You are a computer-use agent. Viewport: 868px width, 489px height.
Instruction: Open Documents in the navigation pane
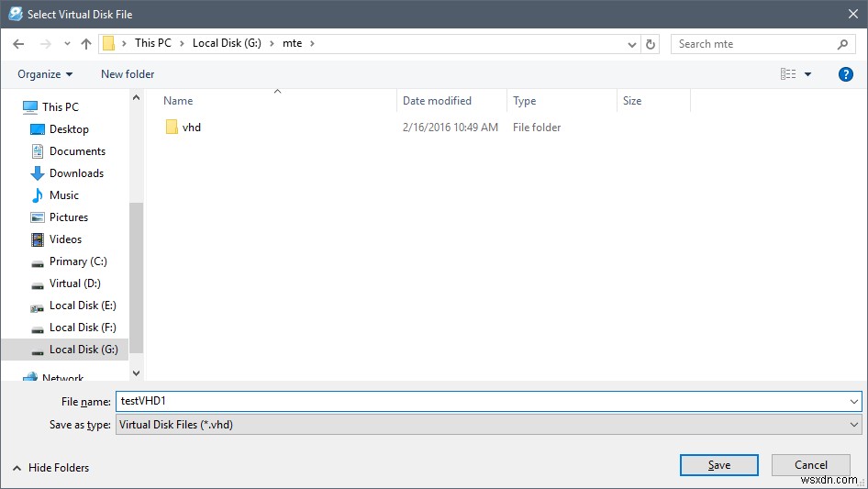tap(77, 151)
